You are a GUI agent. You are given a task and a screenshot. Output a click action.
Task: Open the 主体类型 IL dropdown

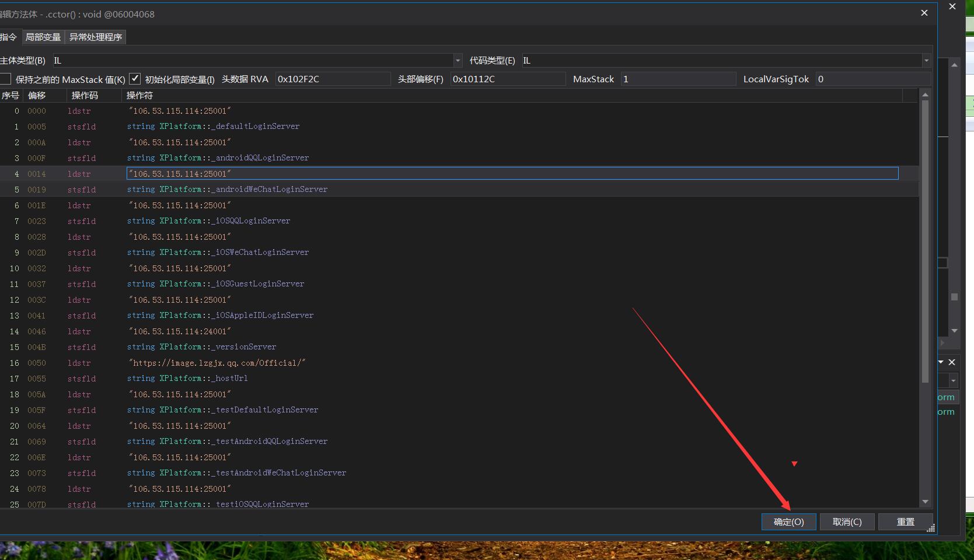click(x=458, y=60)
